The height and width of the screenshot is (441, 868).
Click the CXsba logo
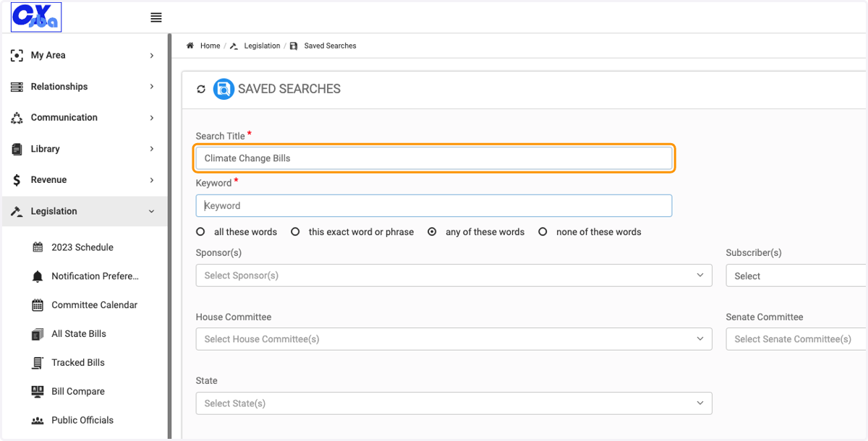[x=36, y=17]
